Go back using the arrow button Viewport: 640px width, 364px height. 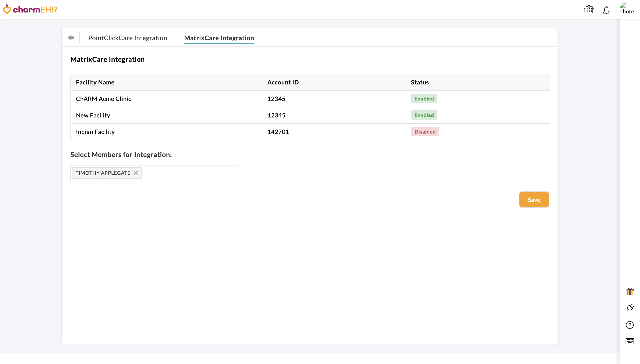point(71,37)
